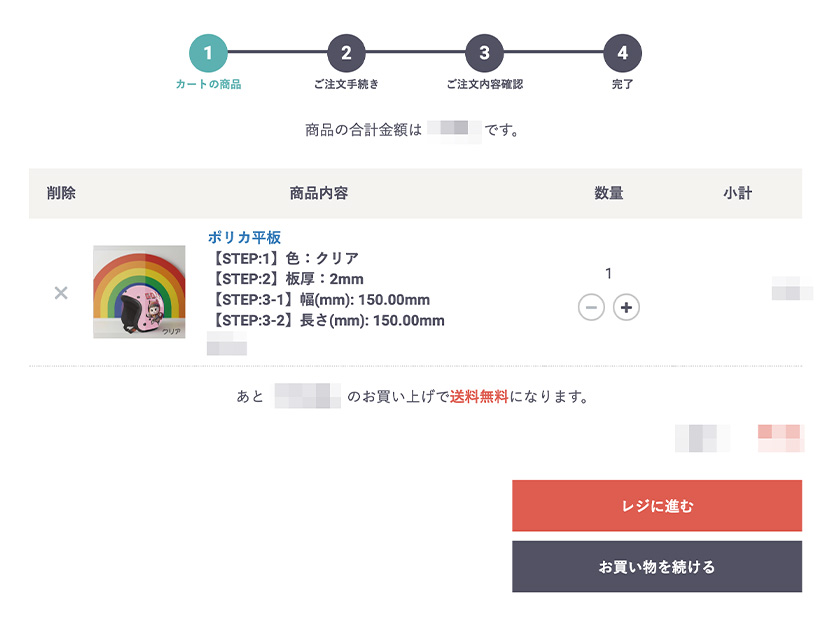Click step 3 circle icon

(484, 53)
